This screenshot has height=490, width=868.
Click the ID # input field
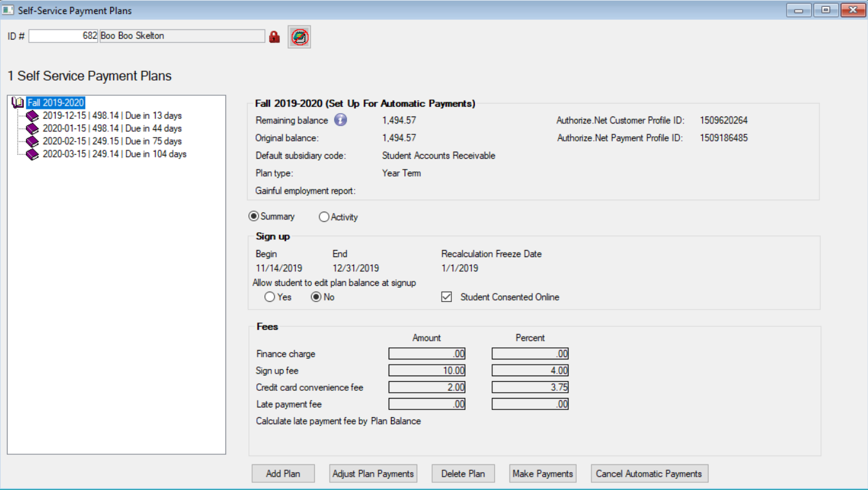pos(63,36)
